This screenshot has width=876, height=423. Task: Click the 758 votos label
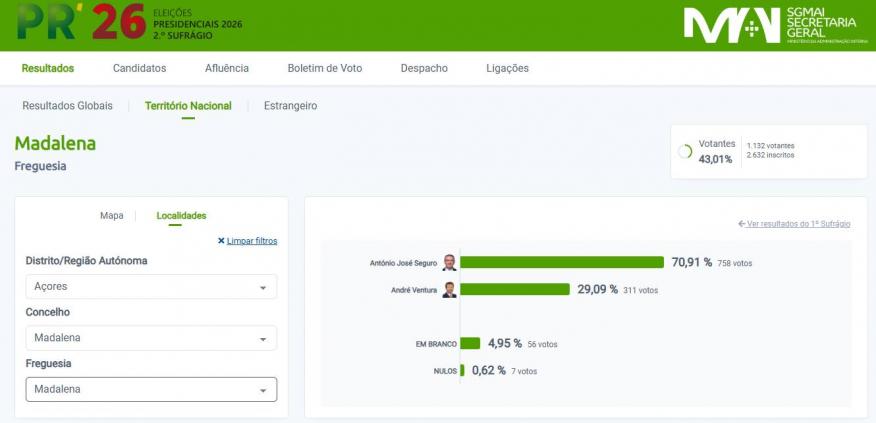click(x=735, y=263)
